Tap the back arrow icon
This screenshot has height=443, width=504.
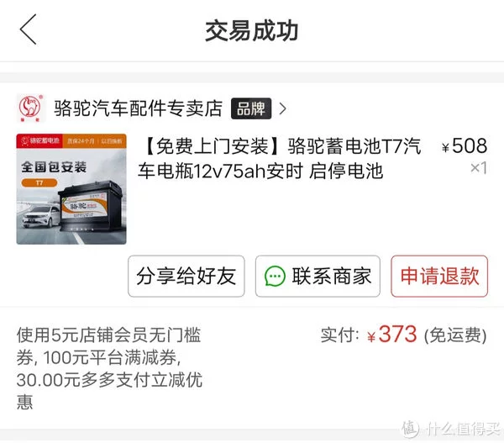pyautogui.click(x=28, y=29)
